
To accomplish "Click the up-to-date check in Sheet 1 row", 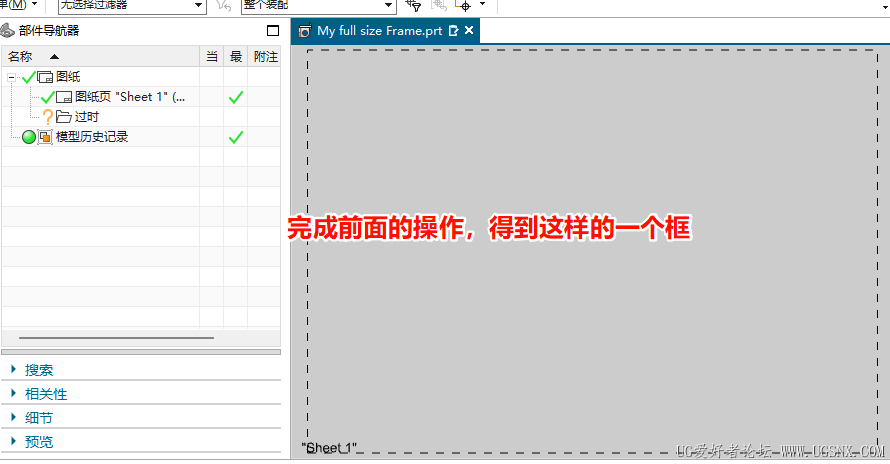I will 236,97.
